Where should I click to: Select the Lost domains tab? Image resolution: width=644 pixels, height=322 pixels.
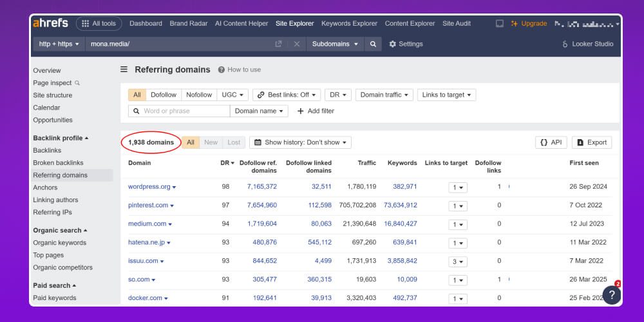click(234, 142)
